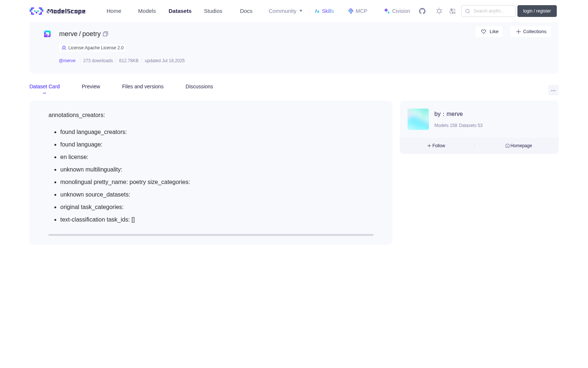Viewport: 588px width, 368px height.
Task: Copy the dataset name merve/poetry
Action: (105, 34)
